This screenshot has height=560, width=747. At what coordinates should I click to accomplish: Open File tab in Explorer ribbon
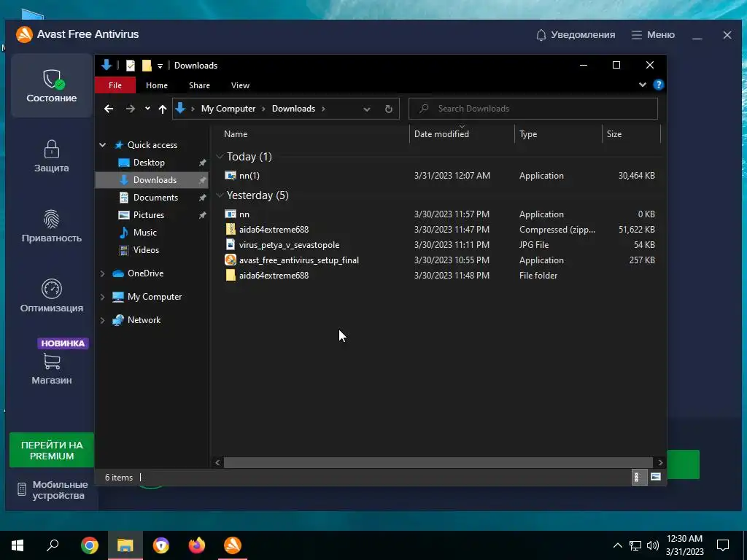pyautogui.click(x=115, y=85)
